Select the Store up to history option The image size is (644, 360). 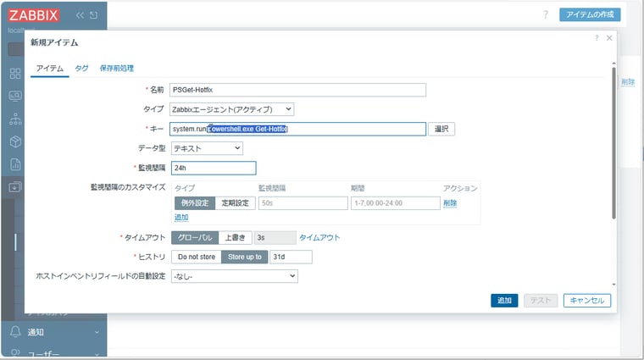coord(245,257)
